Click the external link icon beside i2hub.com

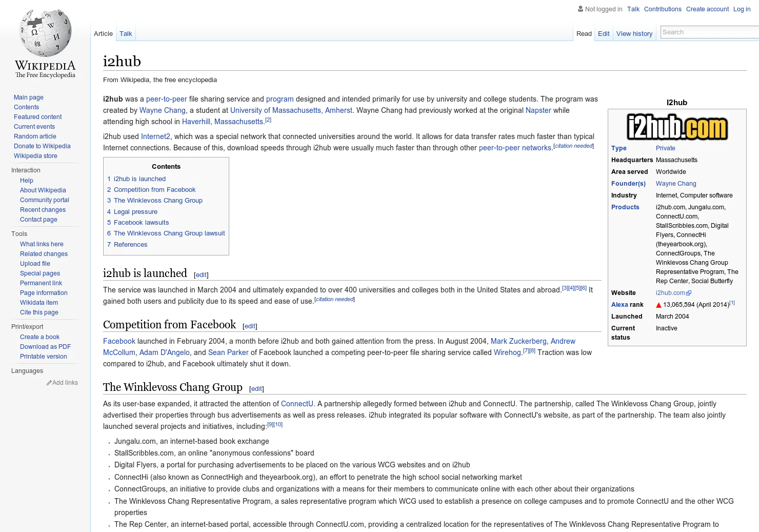pos(689,293)
